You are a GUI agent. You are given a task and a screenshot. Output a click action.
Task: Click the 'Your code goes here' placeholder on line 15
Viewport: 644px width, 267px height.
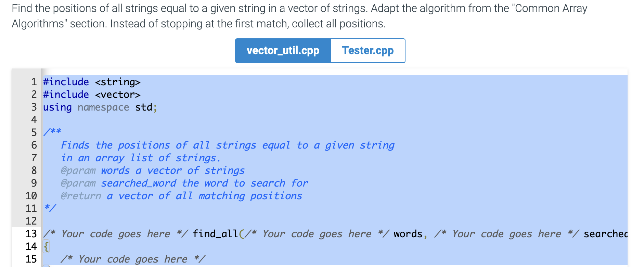[x=133, y=259]
